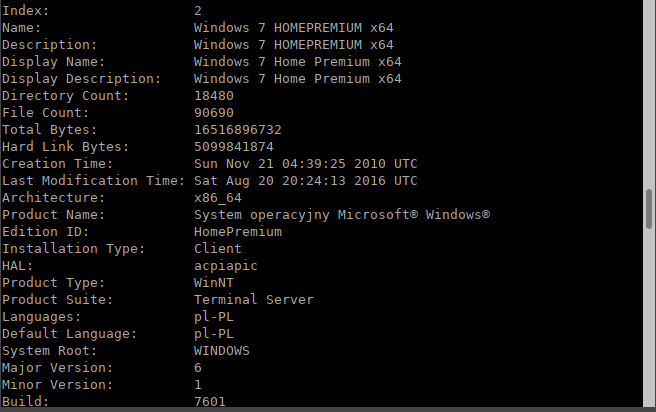Click the Build number 7601
The image size is (656, 412).
(210, 402)
